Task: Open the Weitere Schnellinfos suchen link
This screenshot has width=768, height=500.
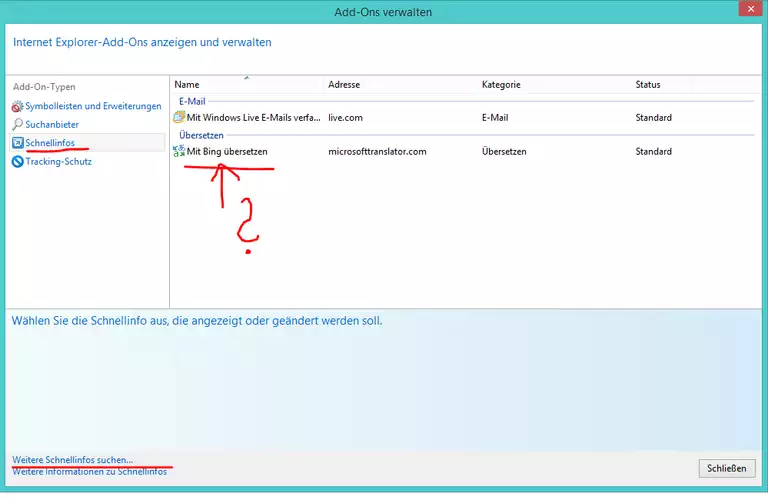Action: (x=72, y=460)
